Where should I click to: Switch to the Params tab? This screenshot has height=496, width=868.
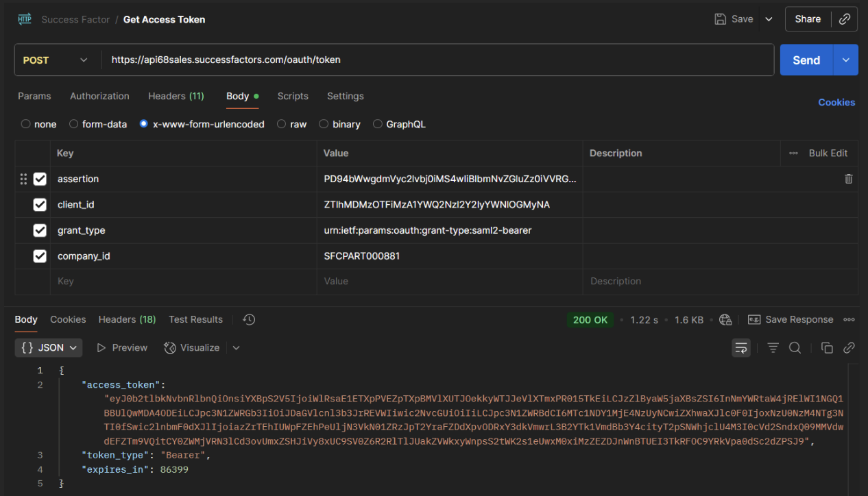pos(34,96)
